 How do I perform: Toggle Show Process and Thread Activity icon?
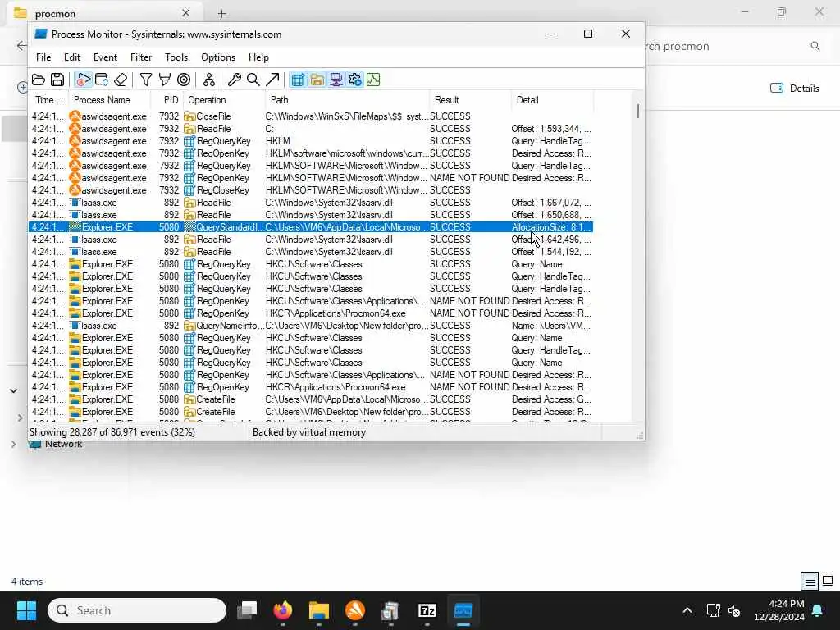tap(354, 80)
